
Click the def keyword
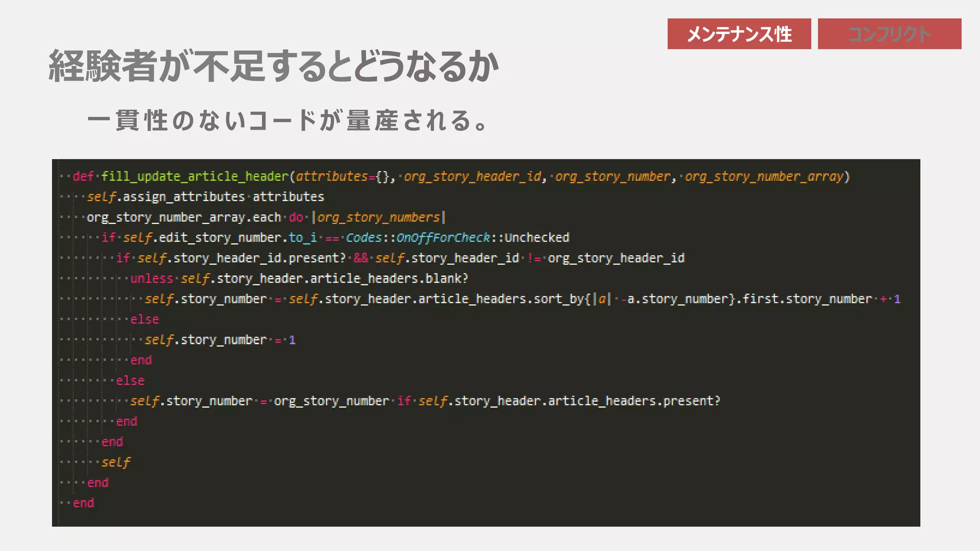point(83,176)
